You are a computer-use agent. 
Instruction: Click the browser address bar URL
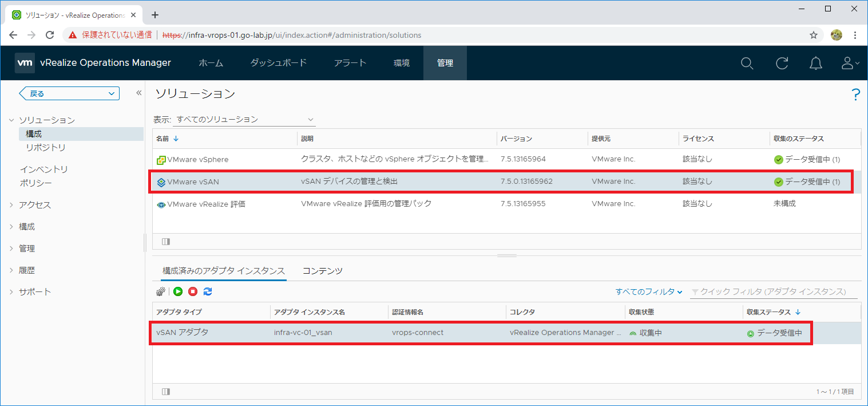pyautogui.click(x=292, y=35)
